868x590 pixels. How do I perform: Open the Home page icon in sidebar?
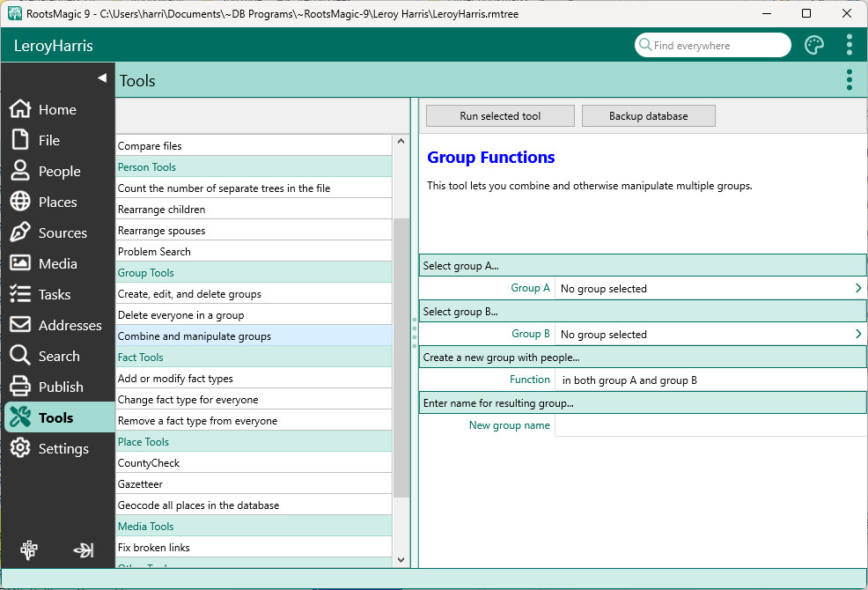[x=20, y=110]
